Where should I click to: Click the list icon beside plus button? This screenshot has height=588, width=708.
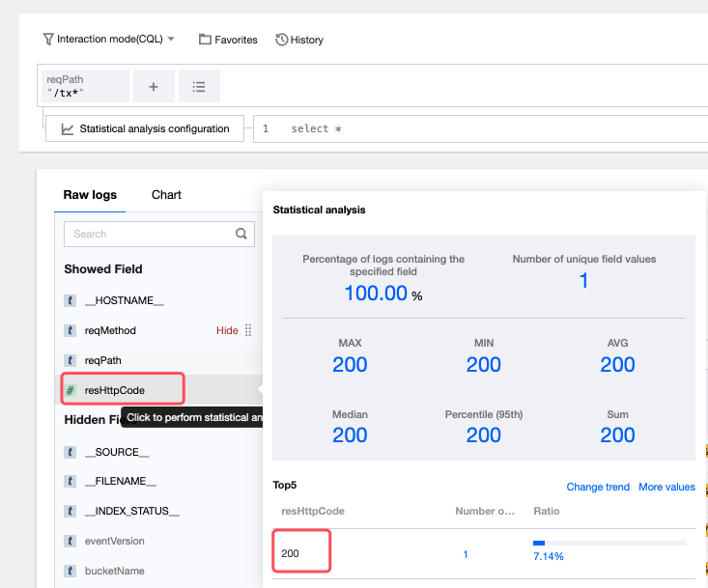[x=199, y=86]
